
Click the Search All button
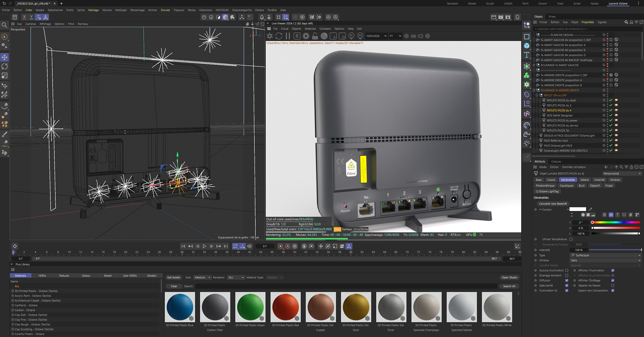point(509,286)
